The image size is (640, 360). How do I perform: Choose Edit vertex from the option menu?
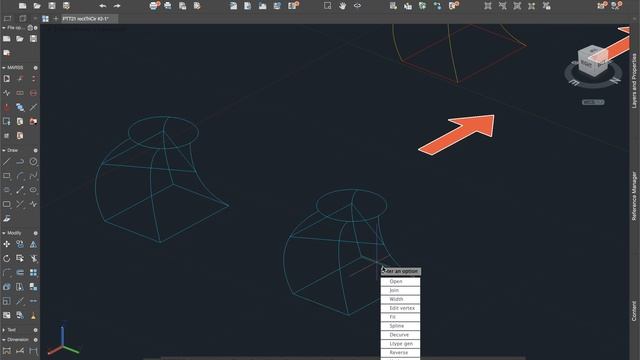point(400,308)
